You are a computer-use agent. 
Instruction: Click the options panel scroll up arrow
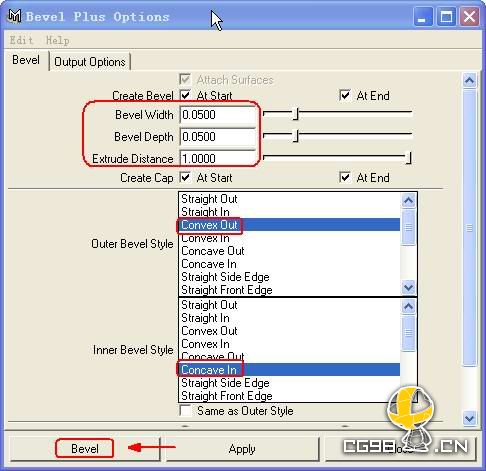(x=469, y=80)
